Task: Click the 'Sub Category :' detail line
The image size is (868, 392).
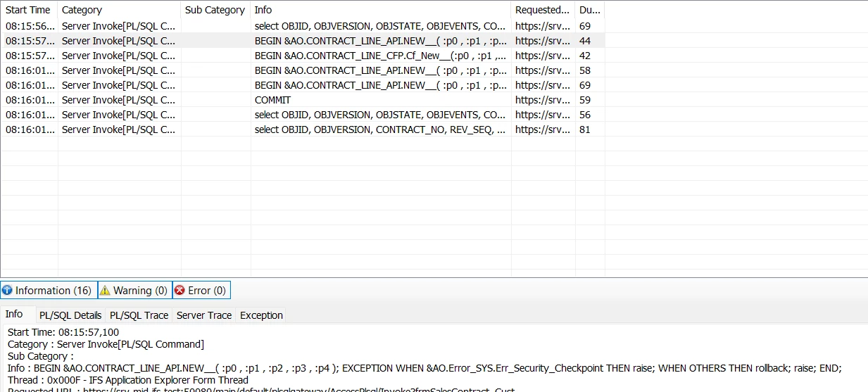Action: 40,356
